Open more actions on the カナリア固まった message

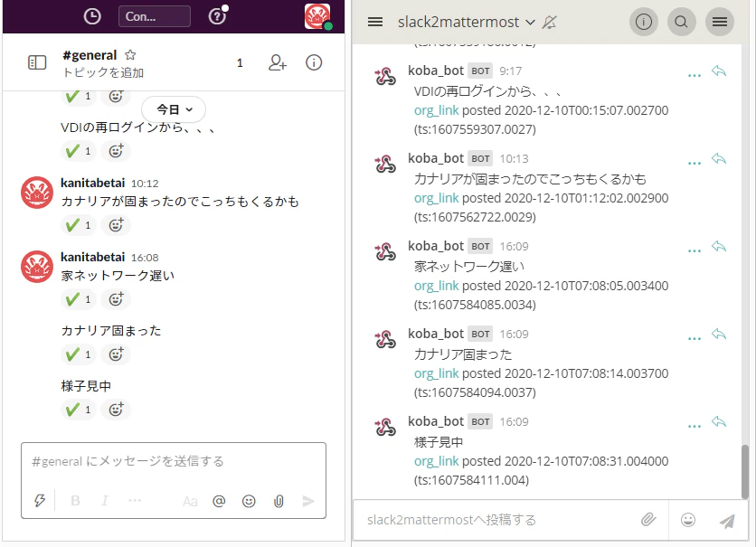coord(694,335)
